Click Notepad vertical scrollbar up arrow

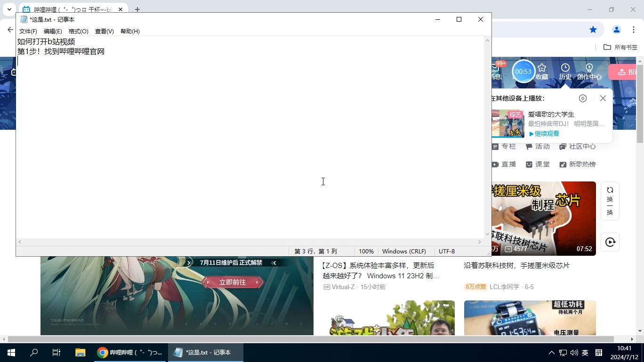point(488,40)
